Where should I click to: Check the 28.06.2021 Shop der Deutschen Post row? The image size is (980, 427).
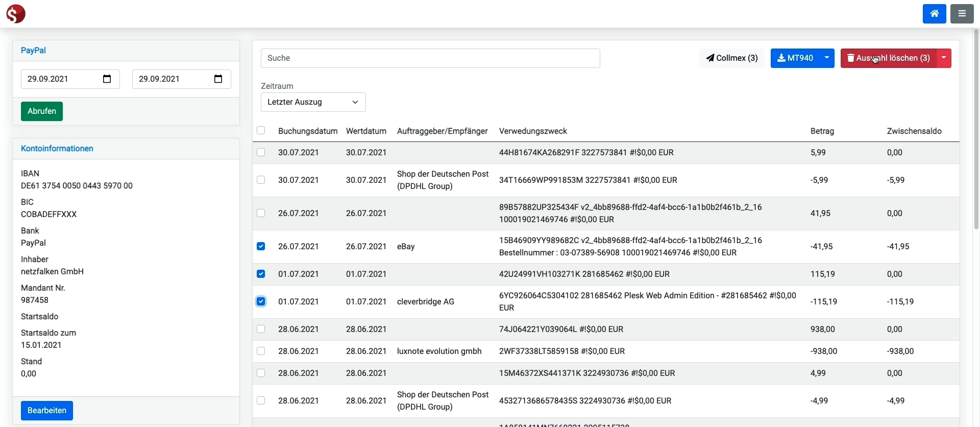coord(261,400)
